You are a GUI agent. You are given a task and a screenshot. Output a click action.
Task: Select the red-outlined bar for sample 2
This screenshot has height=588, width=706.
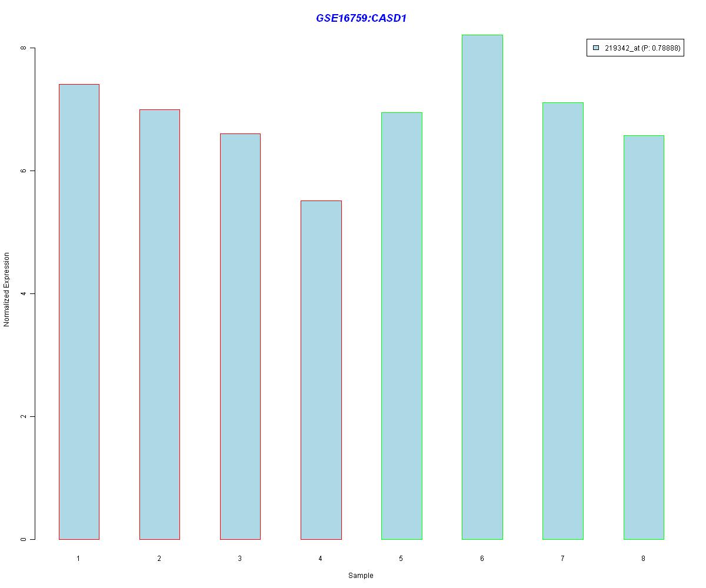[159, 325]
